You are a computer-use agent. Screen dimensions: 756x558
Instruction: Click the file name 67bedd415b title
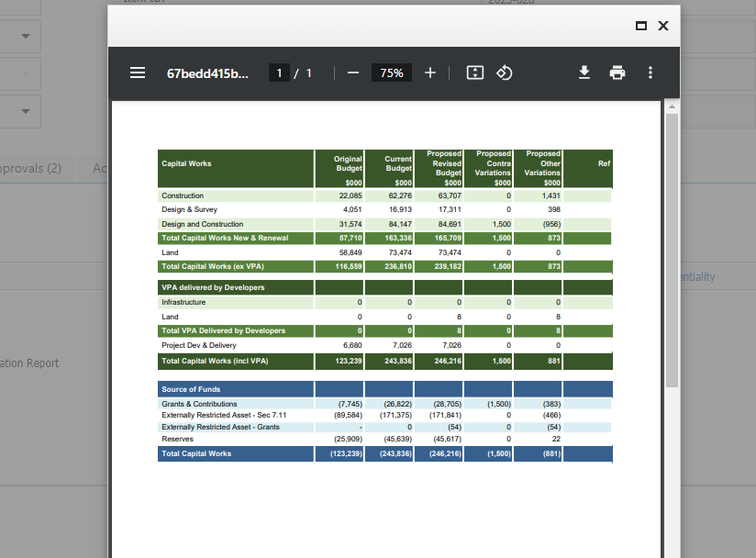tap(207, 73)
